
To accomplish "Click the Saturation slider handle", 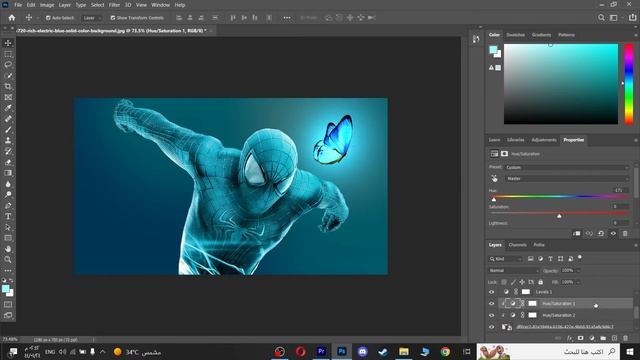I will pyautogui.click(x=559, y=216).
